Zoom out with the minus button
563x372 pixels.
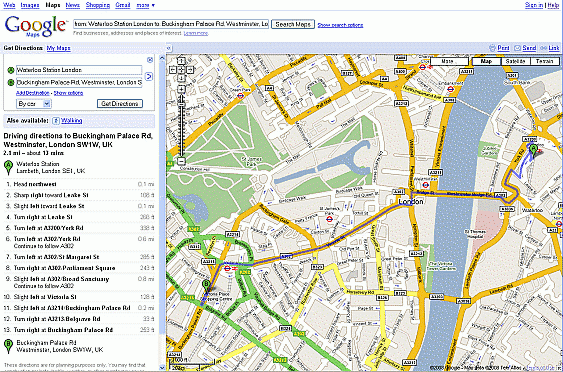point(181,161)
